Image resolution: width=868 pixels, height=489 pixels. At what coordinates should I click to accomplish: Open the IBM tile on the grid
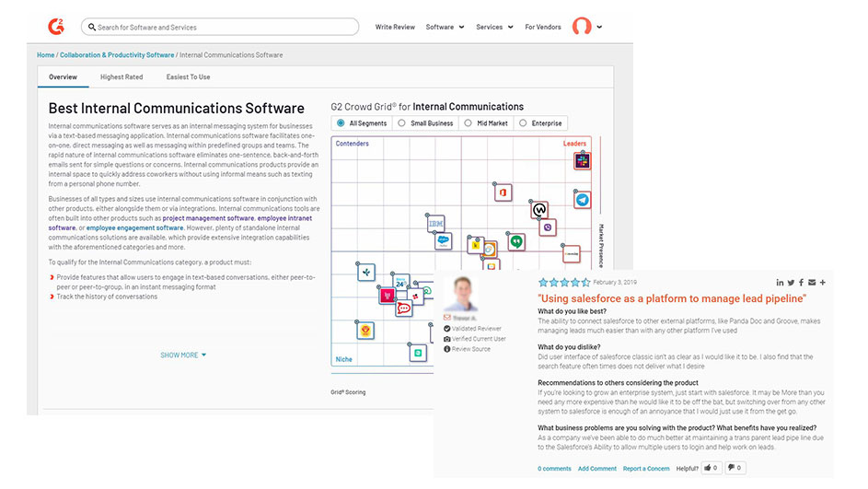(x=435, y=223)
